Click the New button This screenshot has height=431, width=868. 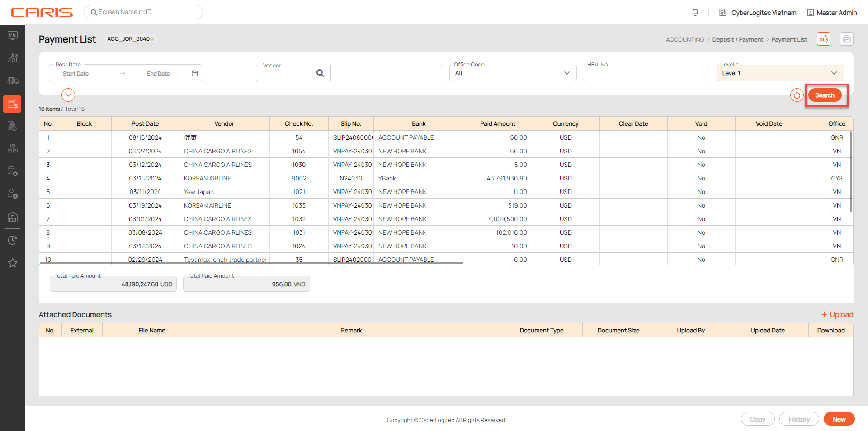coord(839,419)
